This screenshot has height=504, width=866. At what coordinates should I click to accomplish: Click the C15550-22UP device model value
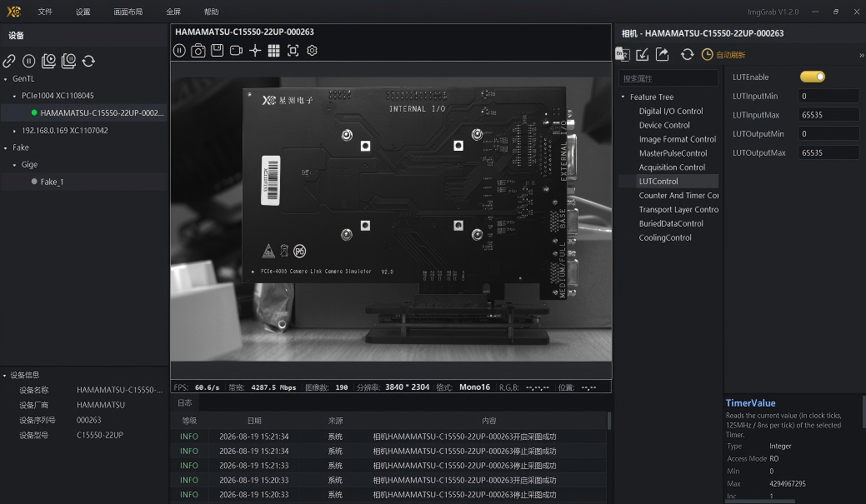(x=100, y=435)
